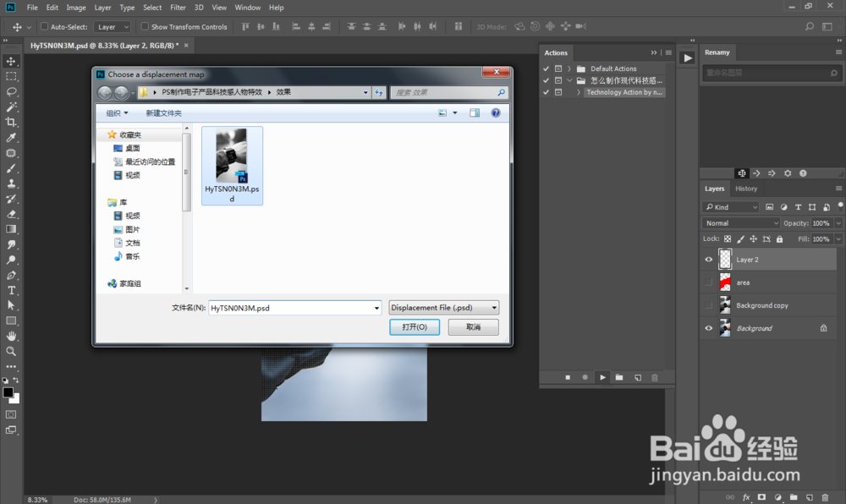Select the Magic Wand tool

(11, 107)
